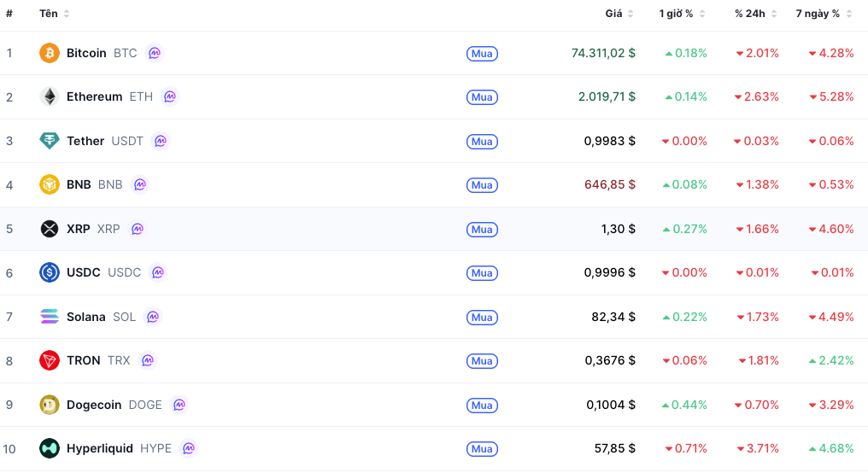The width and height of the screenshot is (868, 473).
Task: Click the Ethereum logo icon
Action: pyautogui.click(x=50, y=96)
